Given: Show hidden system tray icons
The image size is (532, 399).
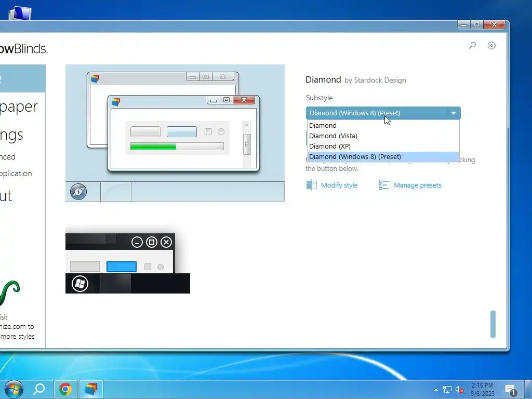Looking at the screenshot, I should (436, 390).
